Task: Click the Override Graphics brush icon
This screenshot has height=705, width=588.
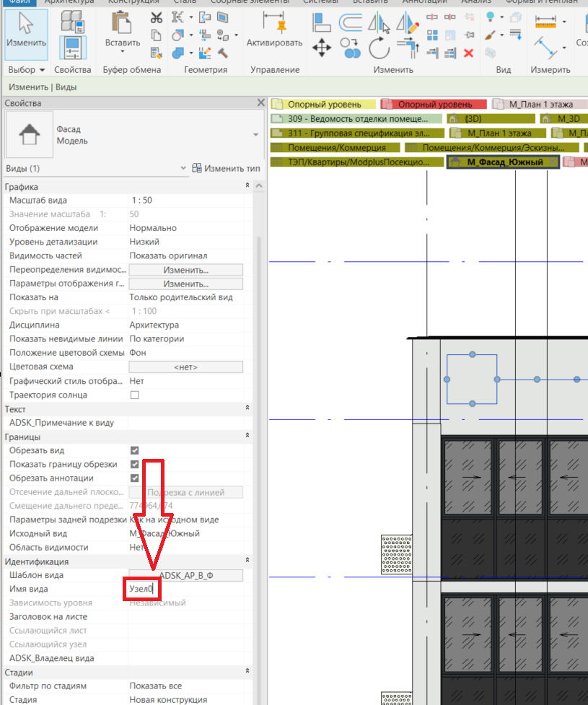Action: point(491,35)
